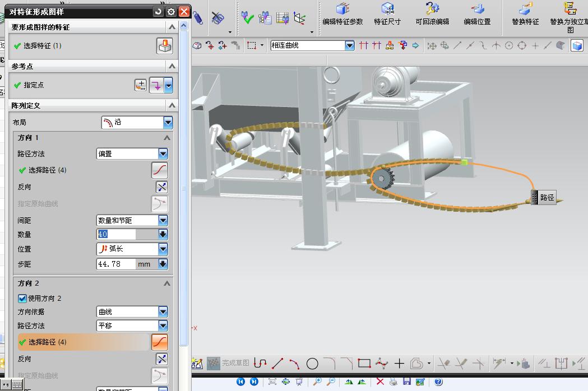The width and height of the screenshot is (588, 391).
Task: Click the 编辑特征参数 toolbar button
Action: click(x=342, y=14)
